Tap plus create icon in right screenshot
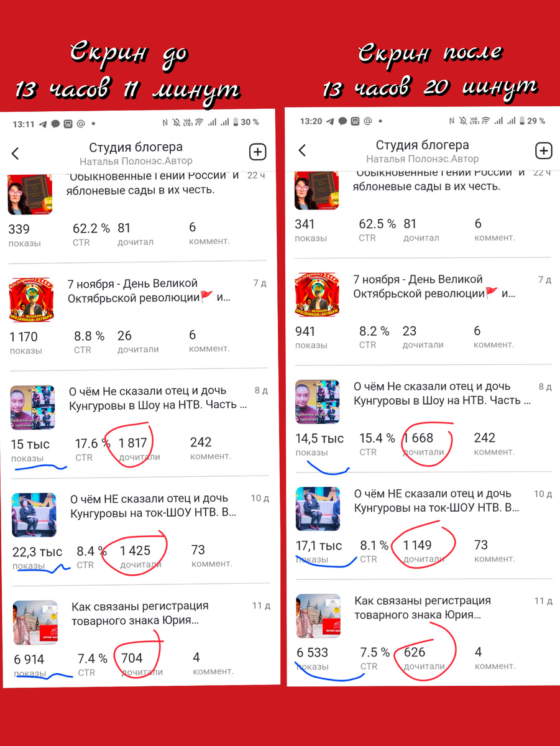 543,150
